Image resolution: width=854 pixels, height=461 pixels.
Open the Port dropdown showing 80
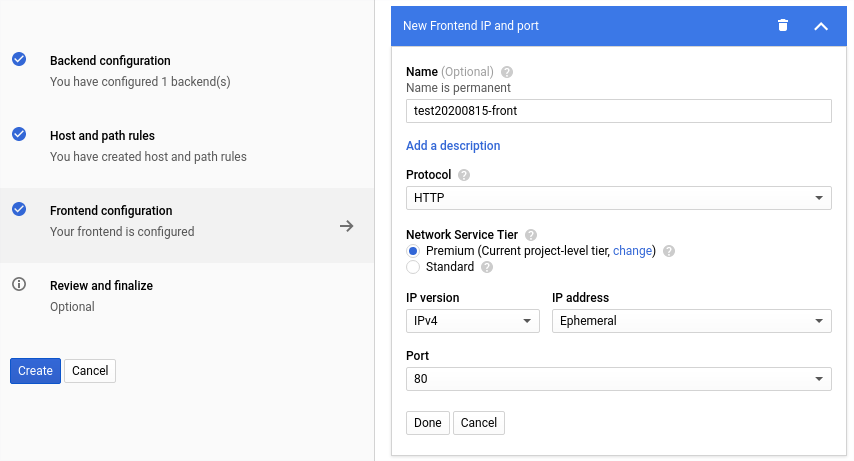[x=619, y=379]
